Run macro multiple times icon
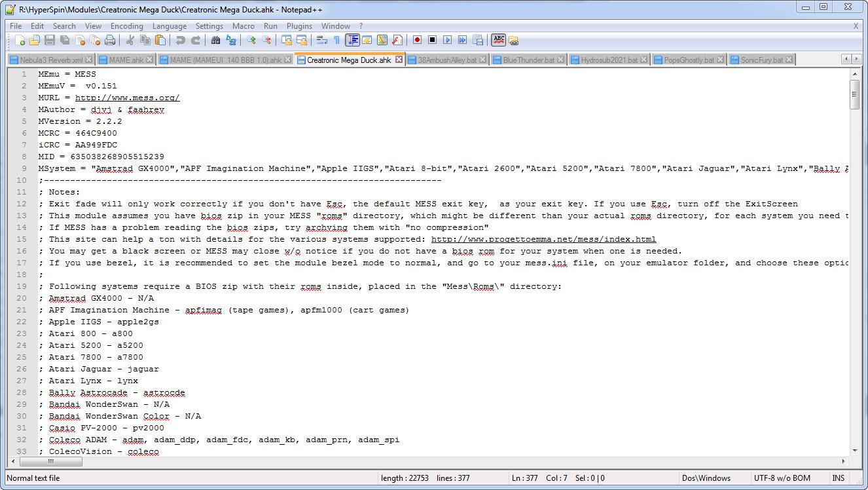The height and width of the screenshot is (490, 868). (x=462, y=40)
